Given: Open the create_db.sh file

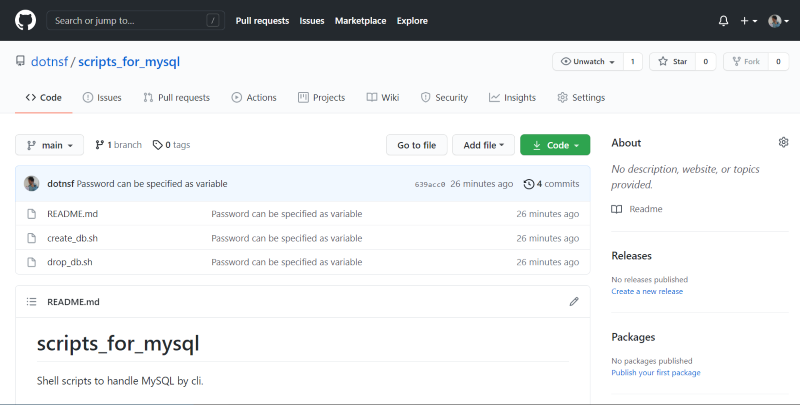Looking at the screenshot, I should coord(72,238).
